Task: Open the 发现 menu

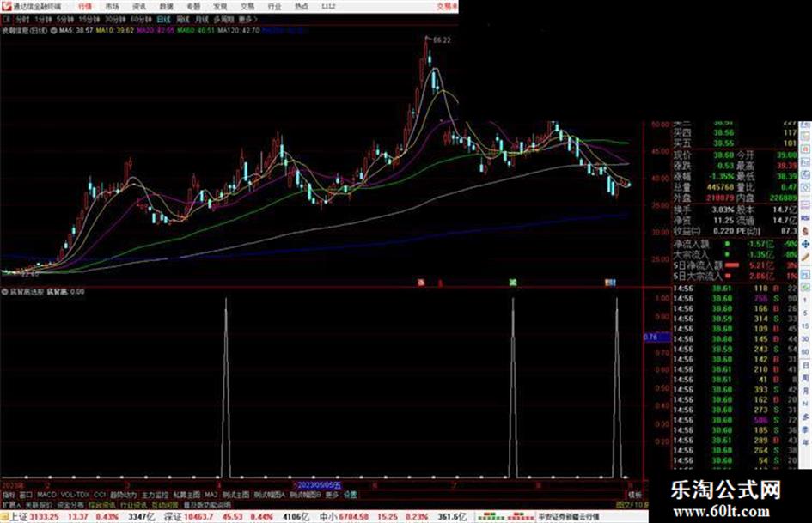Action: tap(220, 7)
